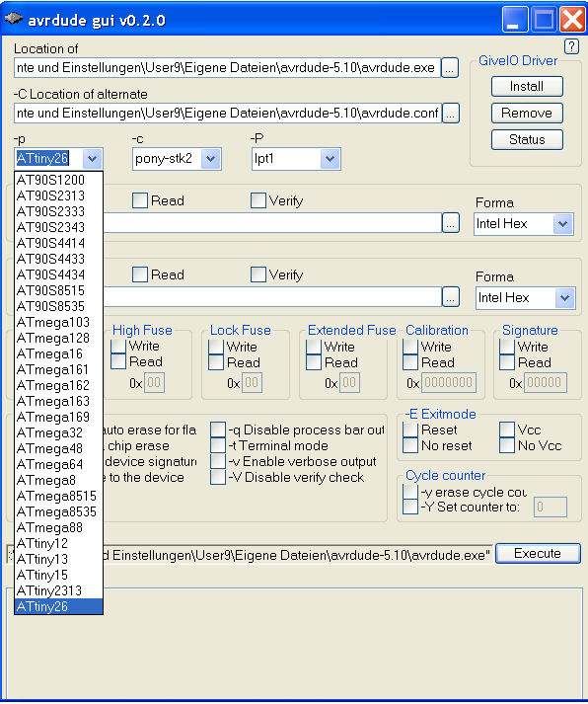Click the Execute button
The image size is (588, 704).
click(x=538, y=553)
